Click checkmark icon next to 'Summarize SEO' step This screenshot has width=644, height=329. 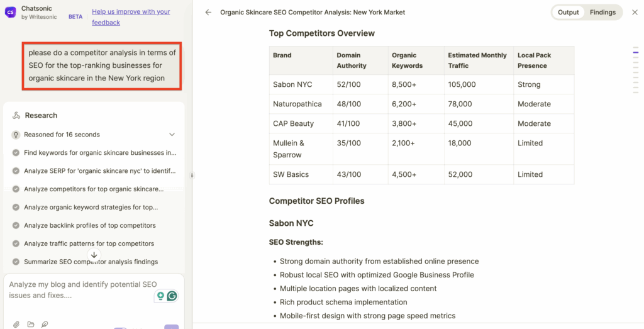[x=16, y=262]
